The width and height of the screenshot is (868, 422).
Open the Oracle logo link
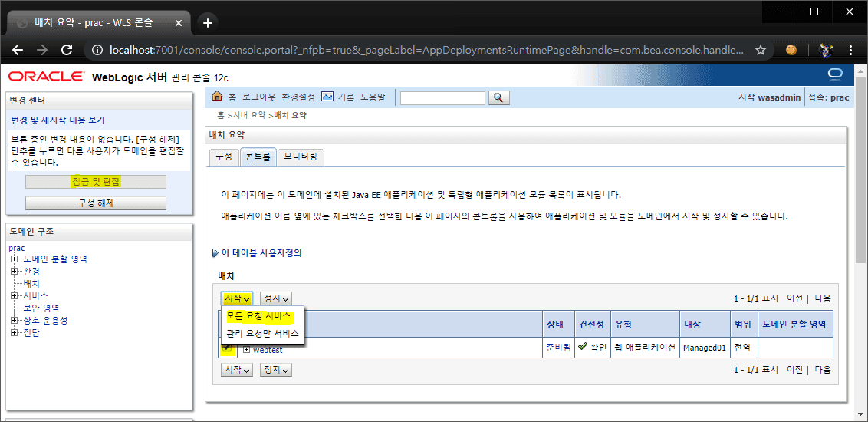47,77
